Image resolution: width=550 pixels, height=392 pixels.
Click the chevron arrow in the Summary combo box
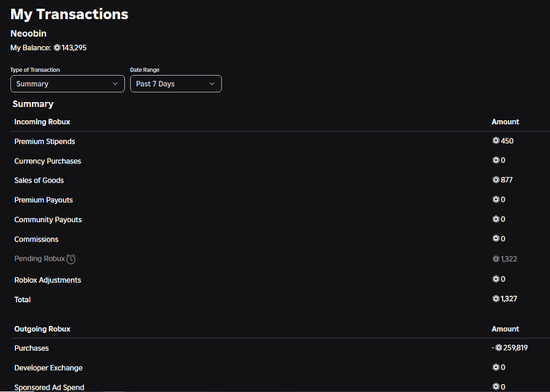[x=115, y=84]
